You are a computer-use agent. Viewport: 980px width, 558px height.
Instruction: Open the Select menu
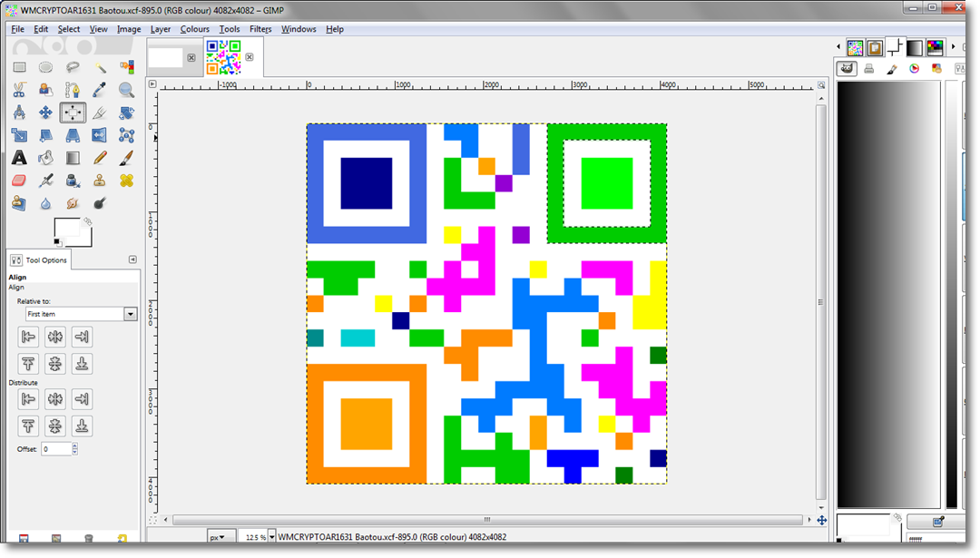(x=69, y=29)
